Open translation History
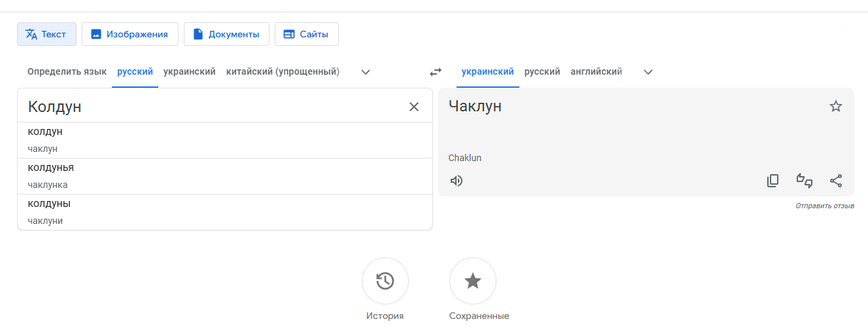This screenshot has width=868, height=332. pyautogui.click(x=385, y=282)
